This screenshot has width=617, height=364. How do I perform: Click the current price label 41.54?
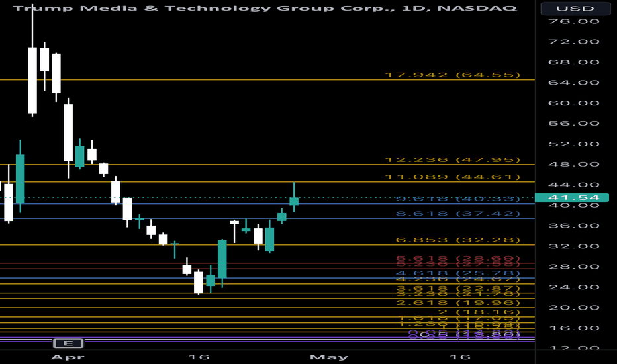[x=573, y=197]
